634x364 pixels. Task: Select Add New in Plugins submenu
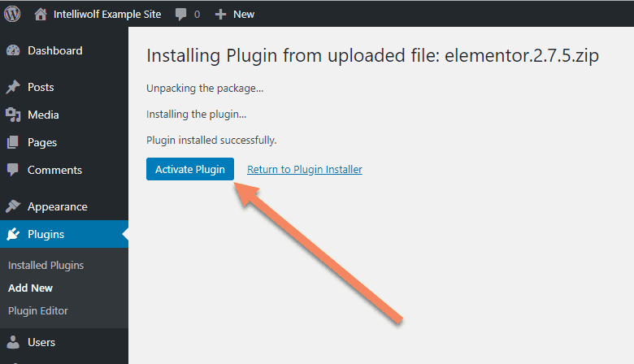coord(30,288)
